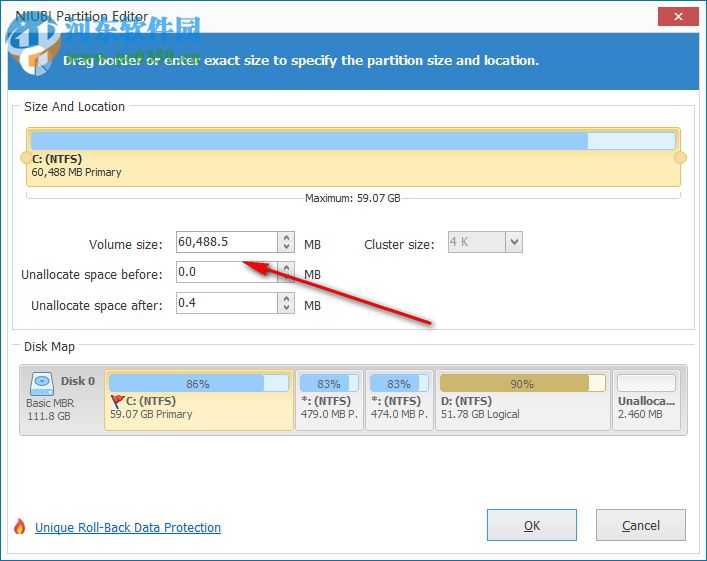This screenshot has height=561, width=707.
Task: Select the Unallocated 2.460 MB block
Action: pos(647,400)
